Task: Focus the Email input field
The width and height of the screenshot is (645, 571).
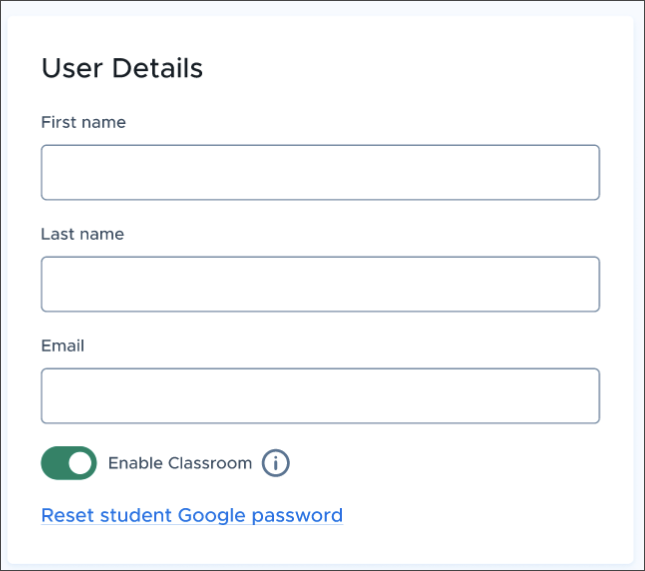Action: click(x=320, y=396)
